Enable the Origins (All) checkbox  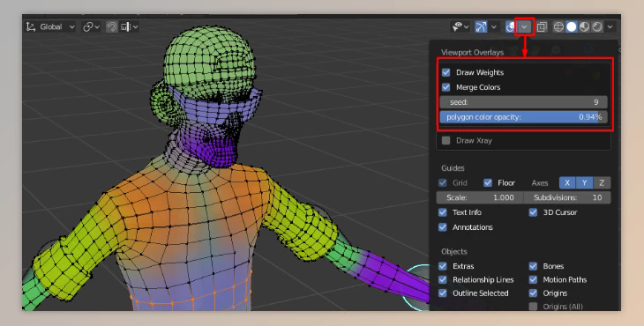(533, 307)
